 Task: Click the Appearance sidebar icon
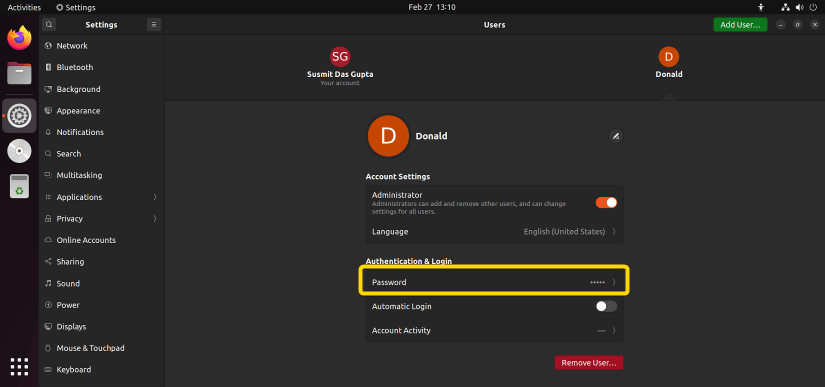[48, 110]
